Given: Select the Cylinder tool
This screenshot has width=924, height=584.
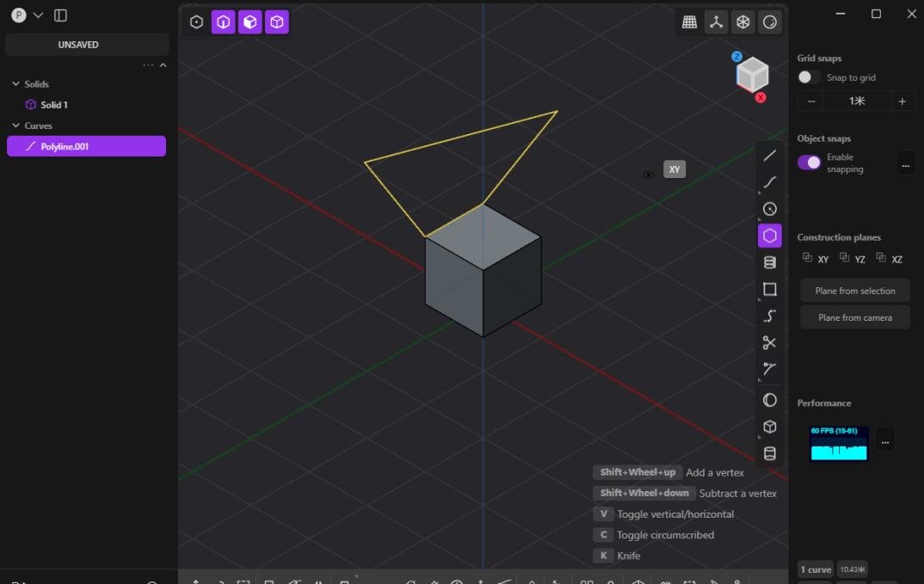Looking at the screenshot, I should 770,454.
